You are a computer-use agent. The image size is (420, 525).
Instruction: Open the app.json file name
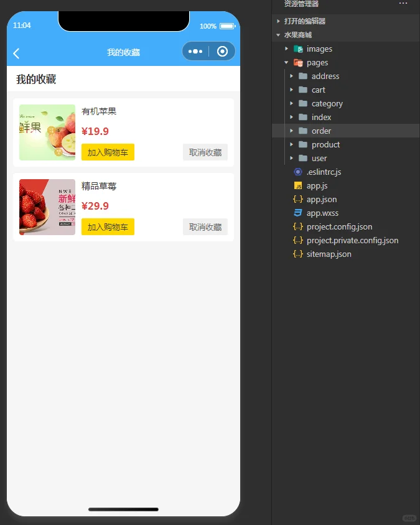coord(322,200)
